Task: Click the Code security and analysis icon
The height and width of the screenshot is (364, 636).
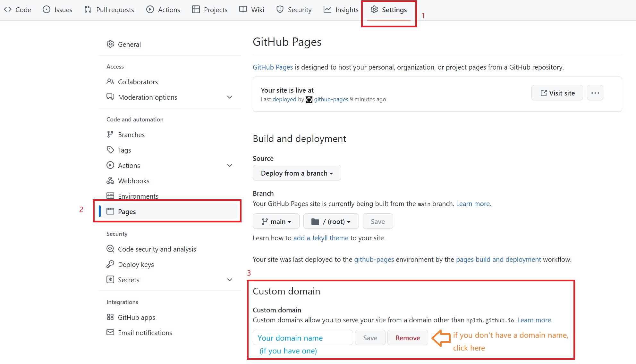Action: 110,249
